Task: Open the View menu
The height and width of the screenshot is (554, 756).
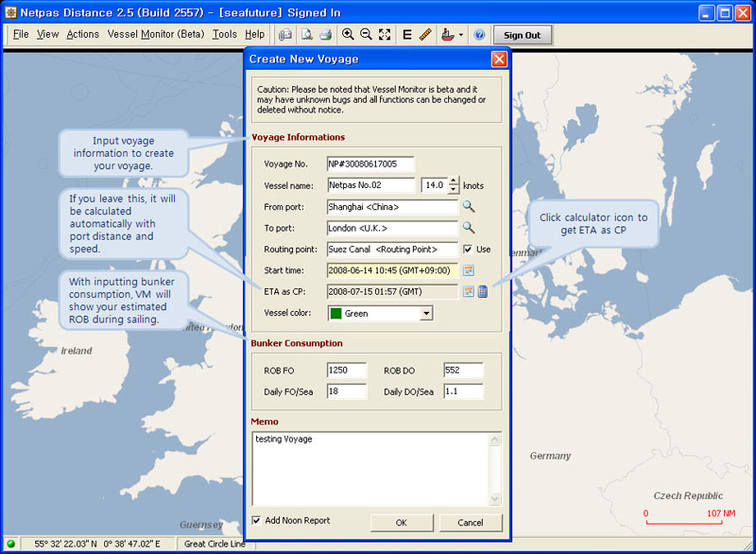Action: click(x=48, y=34)
